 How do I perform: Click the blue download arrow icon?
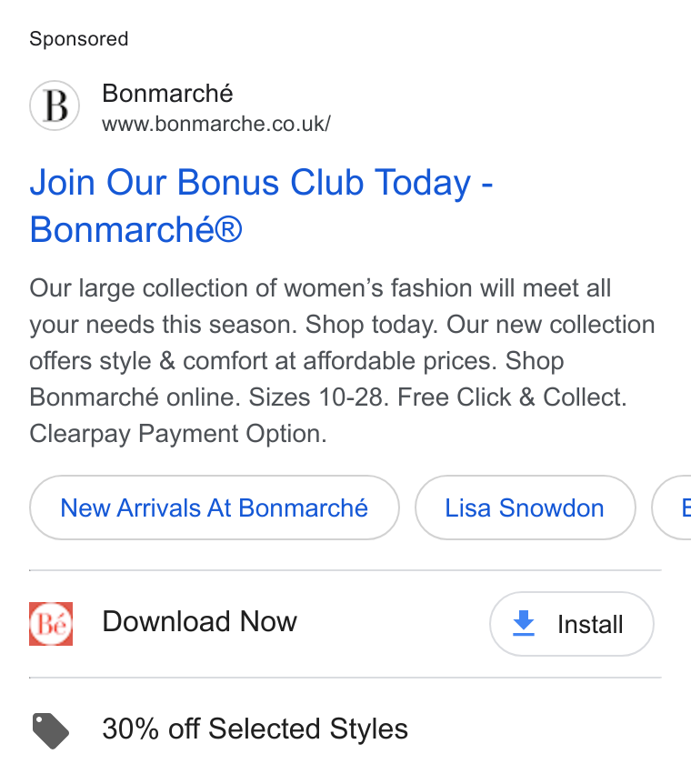click(524, 623)
